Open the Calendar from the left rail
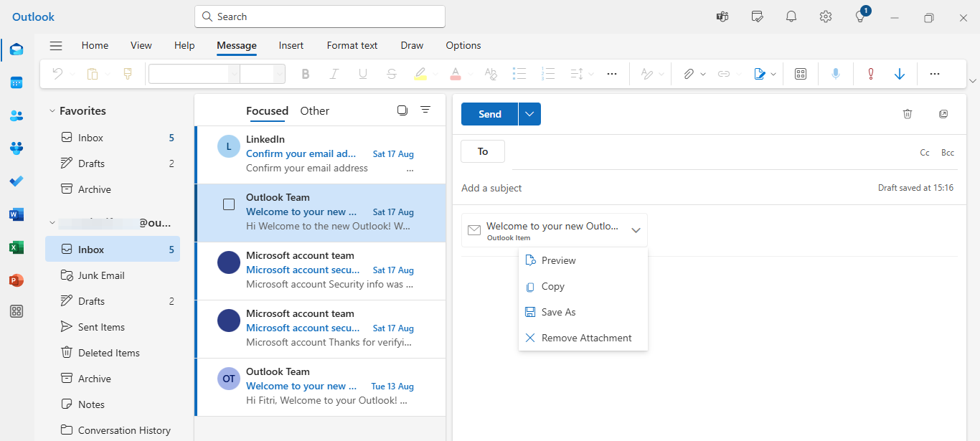This screenshot has height=441, width=980. [x=16, y=82]
